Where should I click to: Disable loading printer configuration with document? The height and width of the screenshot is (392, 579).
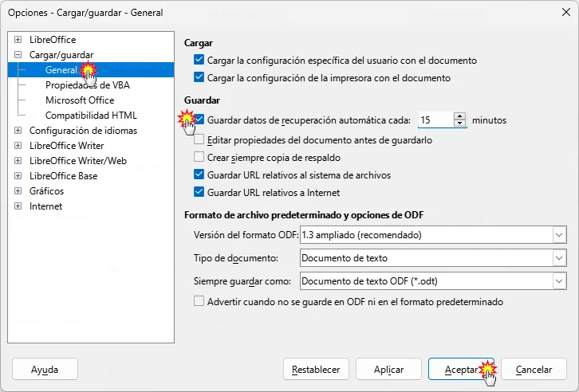coord(199,77)
